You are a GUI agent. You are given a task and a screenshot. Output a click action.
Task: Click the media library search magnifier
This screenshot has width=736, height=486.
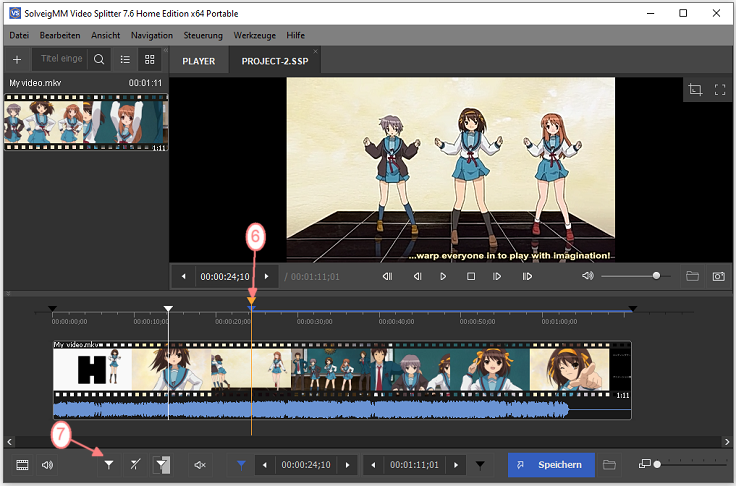tap(99, 59)
